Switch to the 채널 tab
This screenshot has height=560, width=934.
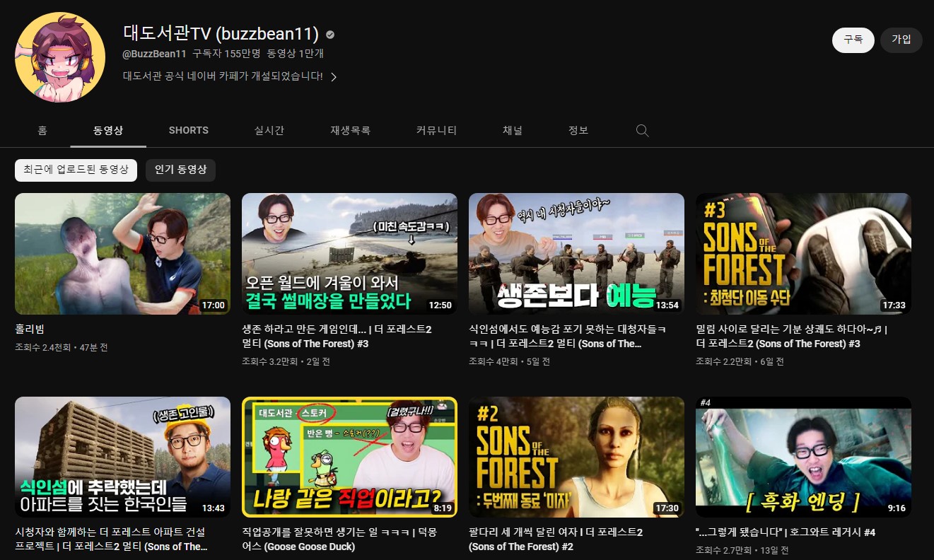click(x=513, y=130)
